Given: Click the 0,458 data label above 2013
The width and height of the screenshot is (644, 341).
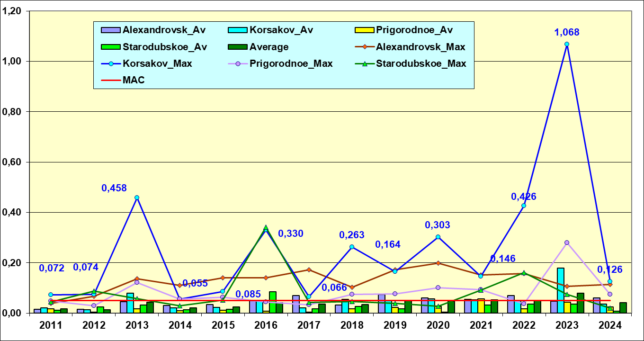Looking at the screenshot, I should tap(114, 188).
